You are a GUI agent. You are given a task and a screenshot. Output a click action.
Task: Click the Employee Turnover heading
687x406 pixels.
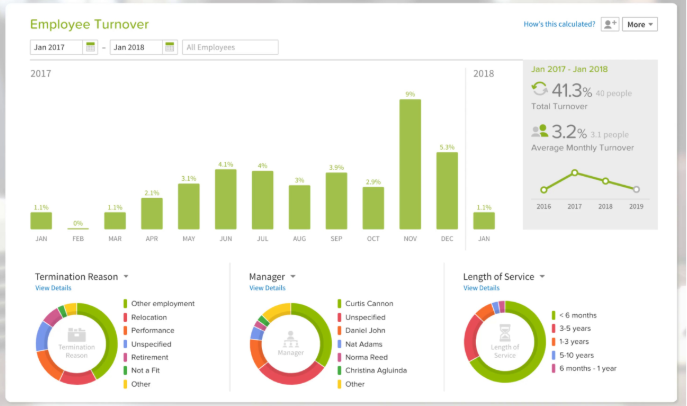(x=89, y=25)
